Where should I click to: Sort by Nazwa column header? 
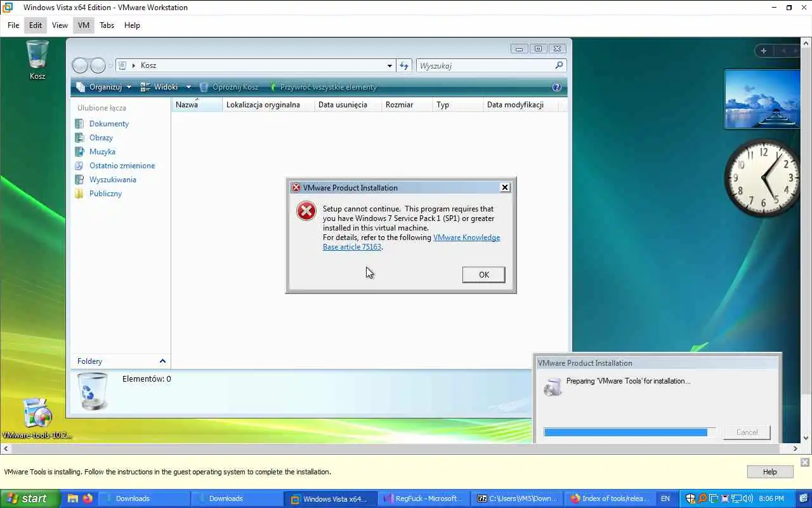tap(197, 105)
